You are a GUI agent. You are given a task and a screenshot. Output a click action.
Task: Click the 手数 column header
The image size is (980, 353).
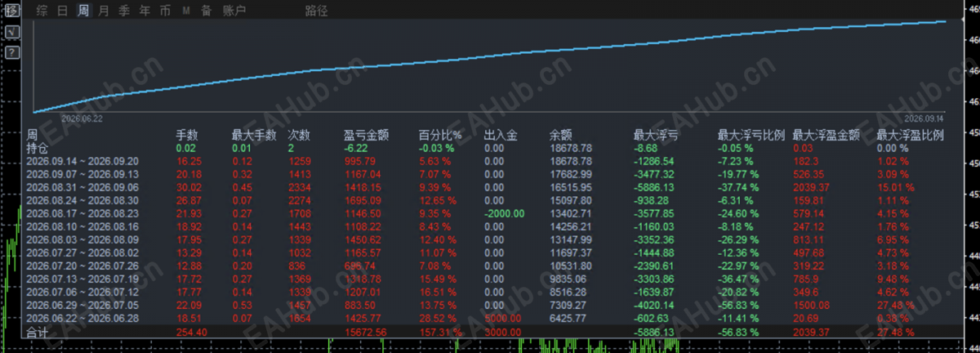coord(187,136)
